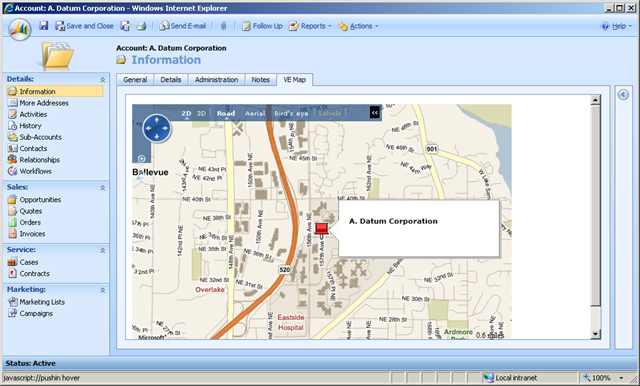640x386 pixels.
Task: Collapse the Details navigation section
Action: (x=102, y=80)
